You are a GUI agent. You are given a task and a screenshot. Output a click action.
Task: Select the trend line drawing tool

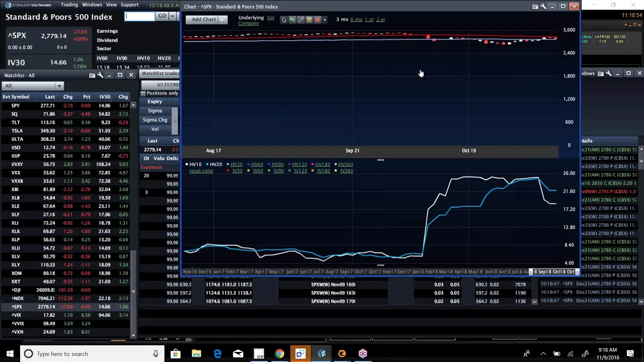301,20
